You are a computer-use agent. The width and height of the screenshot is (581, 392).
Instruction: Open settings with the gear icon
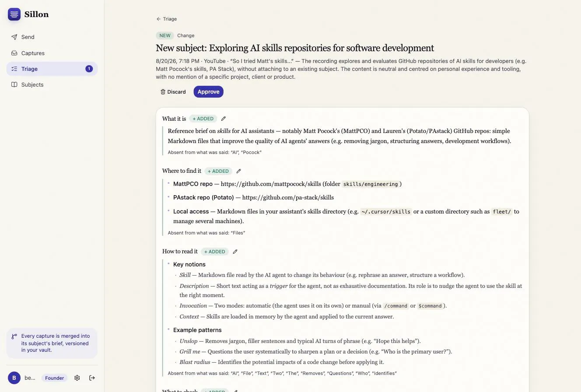(x=77, y=378)
